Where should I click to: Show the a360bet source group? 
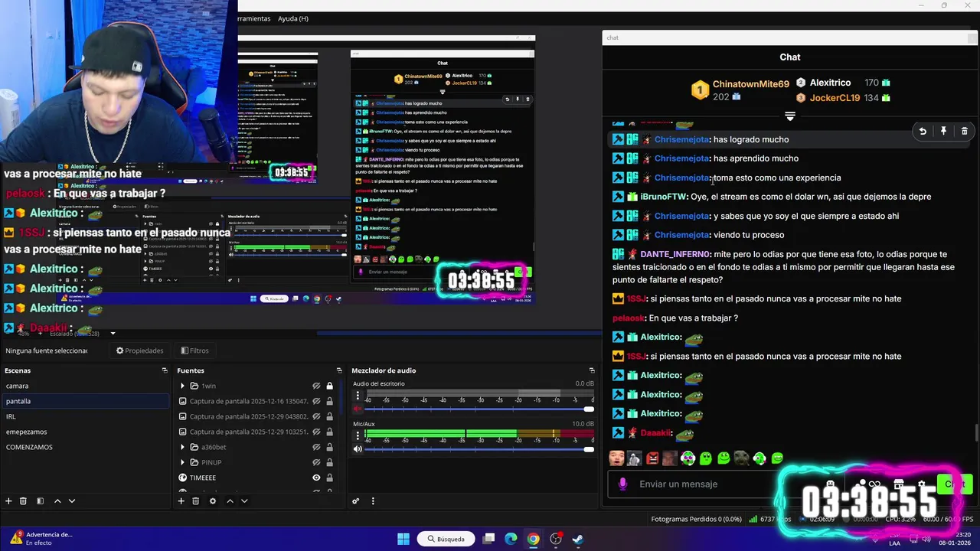point(316,447)
